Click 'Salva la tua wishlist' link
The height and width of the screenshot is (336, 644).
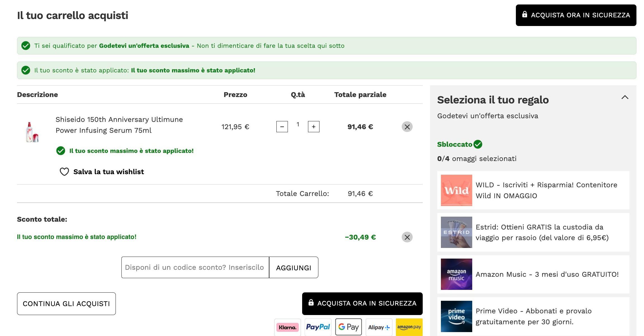(109, 172)
